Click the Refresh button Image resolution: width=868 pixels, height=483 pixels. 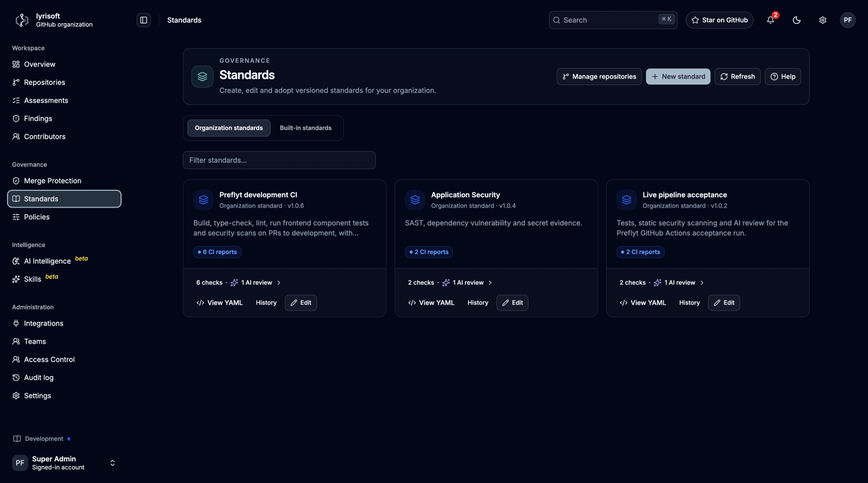[x=737, y=76]
